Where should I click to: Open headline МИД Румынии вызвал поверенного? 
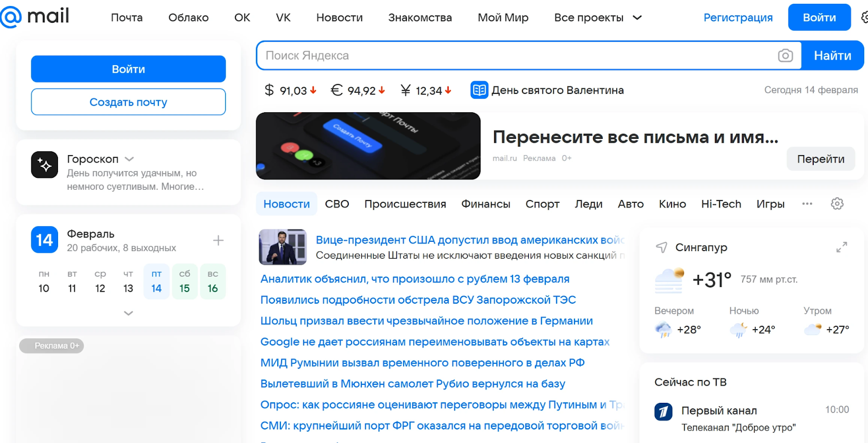[423, 363]
